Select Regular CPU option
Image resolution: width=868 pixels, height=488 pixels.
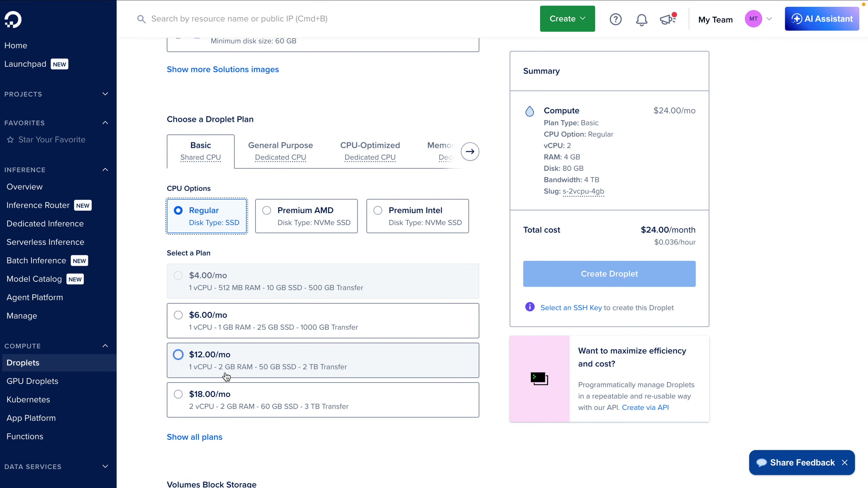207,216
